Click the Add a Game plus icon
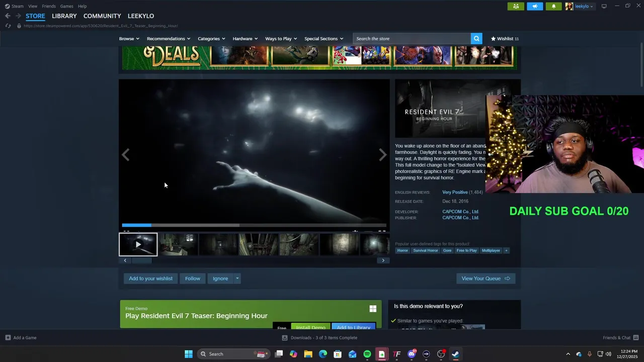This screenshot has height=362, width=644. click(x=8, y=338)
